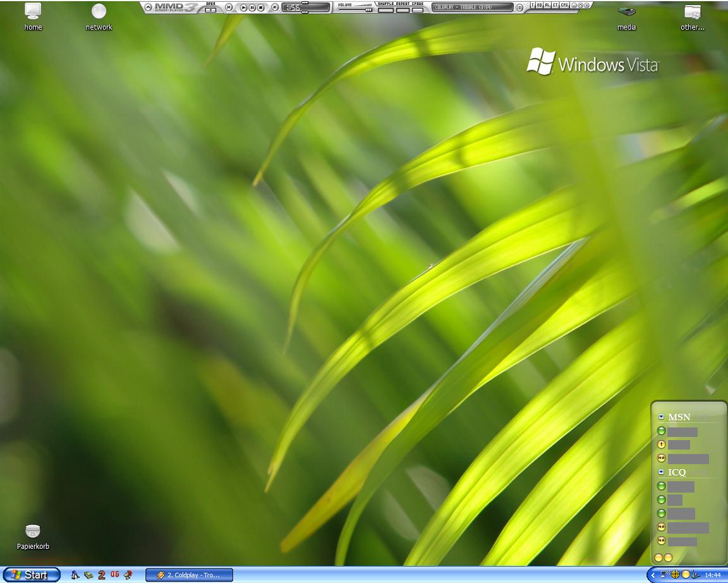
Task: Play the track in MMD3 player
Action: click(x=243, y=8)
